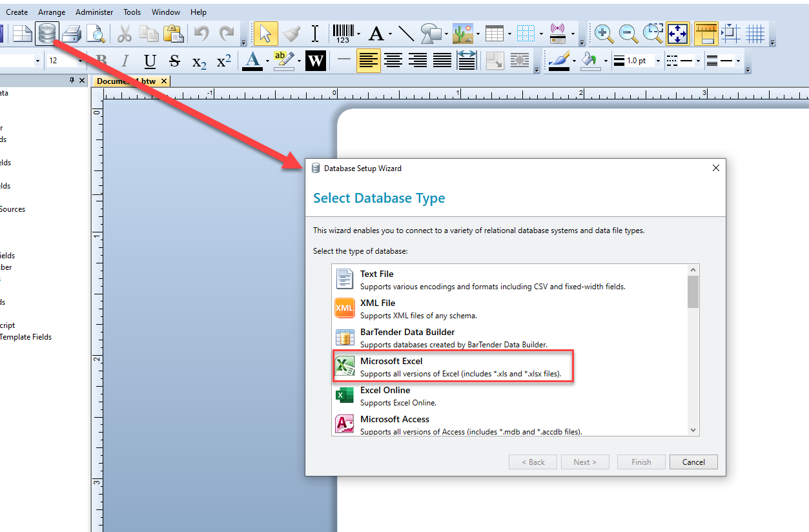Click the font color A swatch

253,61
